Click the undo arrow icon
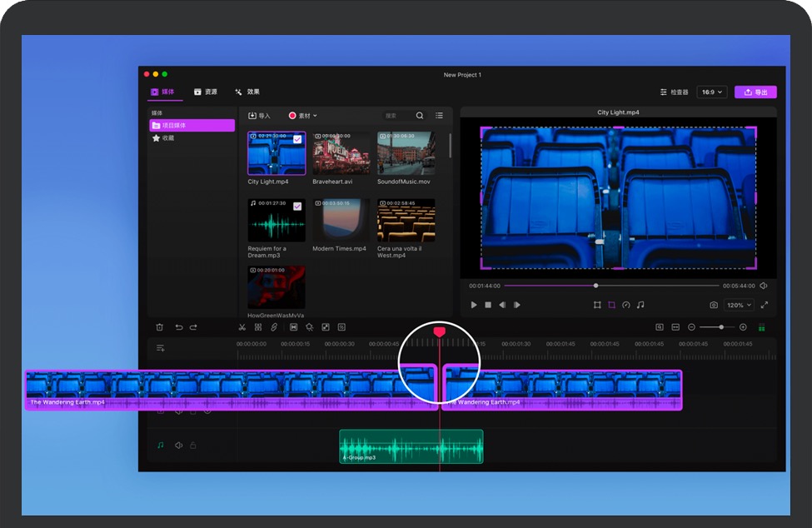The height and width of the screenshot is (528, 812). click(x=178, y=327)
